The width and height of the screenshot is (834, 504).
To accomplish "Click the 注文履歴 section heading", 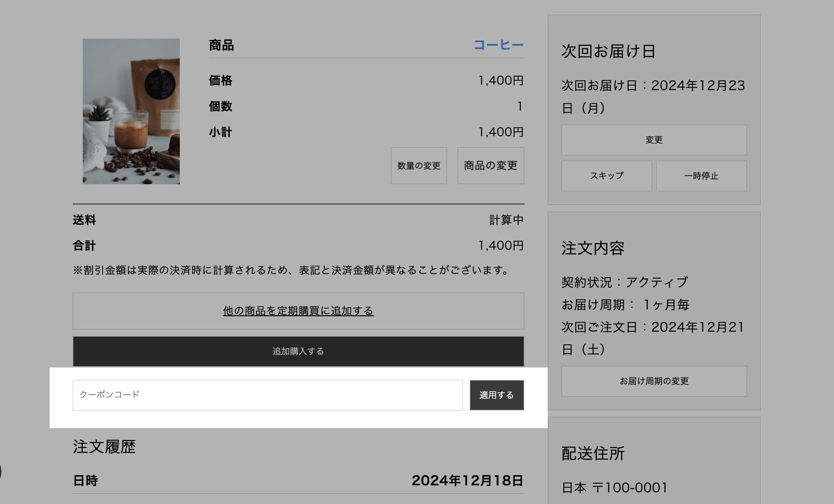I will (104, 447).
